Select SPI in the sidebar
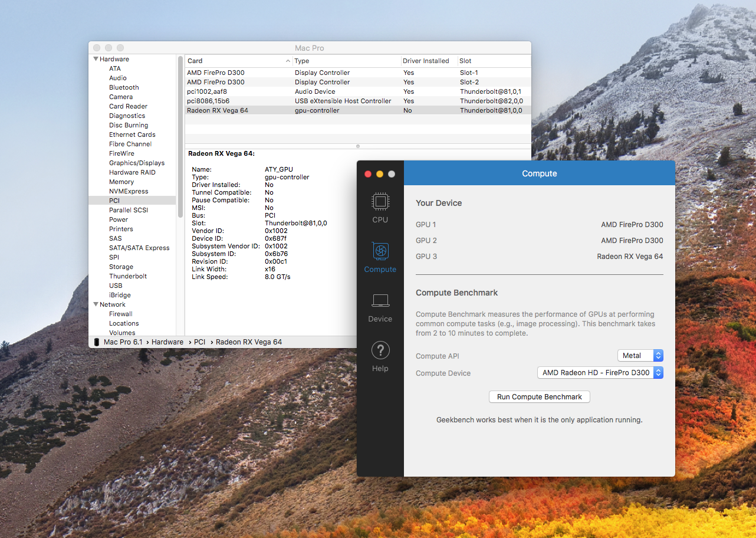The image size is (756, 538). (x=114, y=257)
